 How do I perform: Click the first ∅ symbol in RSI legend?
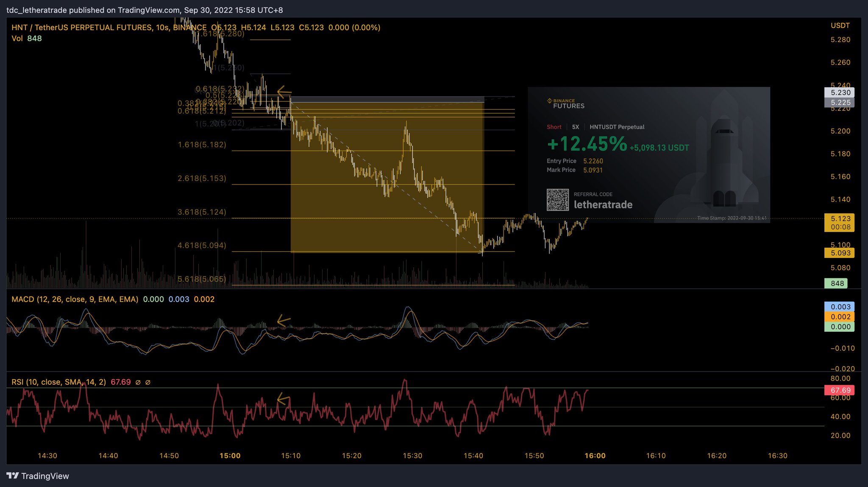click(x=138, y=382)
